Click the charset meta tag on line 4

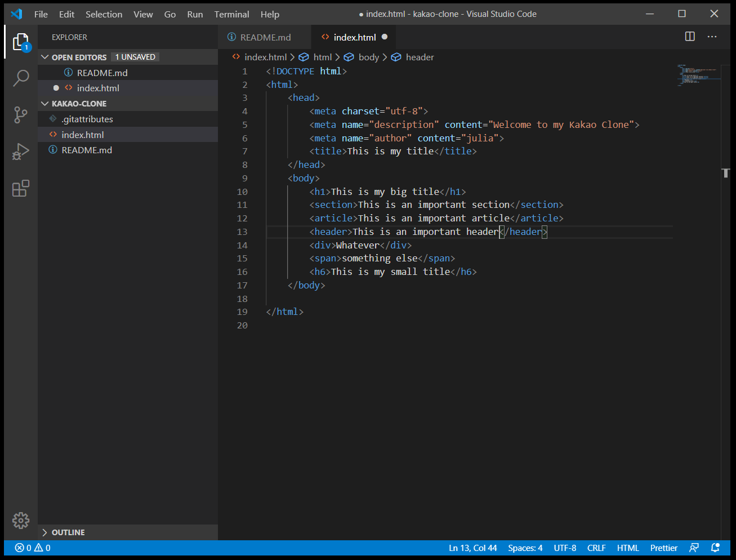coord(369,111)
